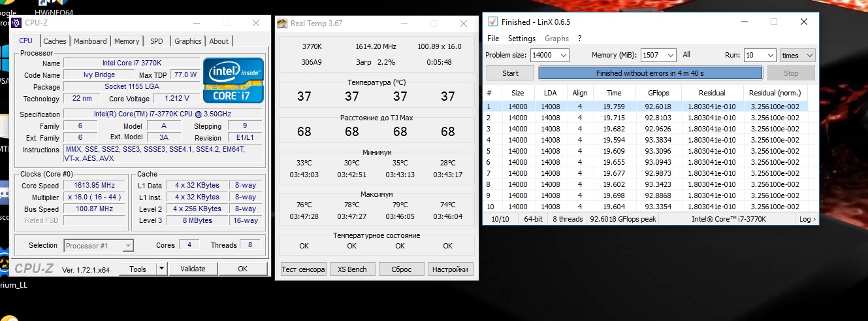Select run row 10 with 93.3354 GFlops
This screenshot has width=868, height=321.
pyautogui.click(x=647, y=207)
